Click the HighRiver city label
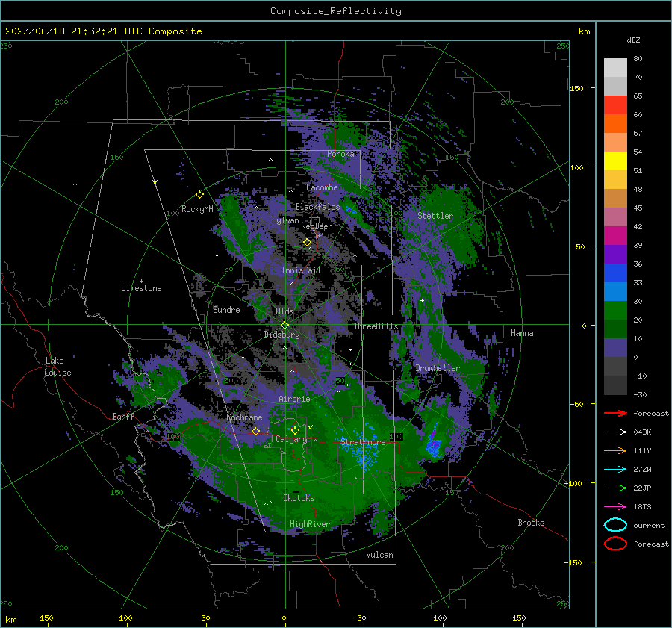This screenshot has height=628, width=672. (x=309, y=524)
